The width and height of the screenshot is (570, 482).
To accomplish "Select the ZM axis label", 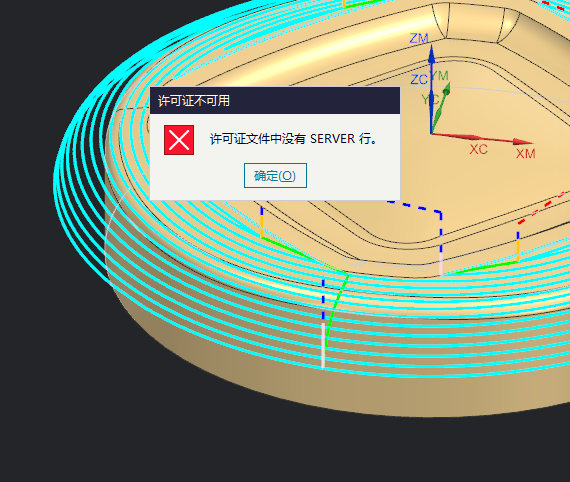I will [419, 38].
